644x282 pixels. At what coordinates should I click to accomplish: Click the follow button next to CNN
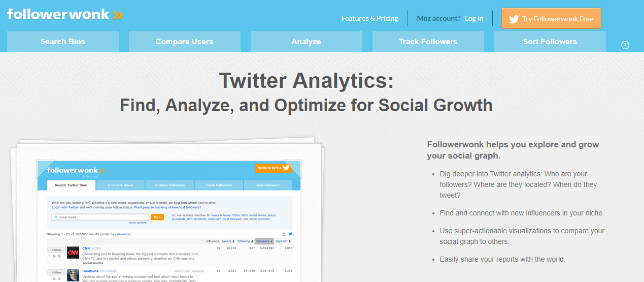57,250
